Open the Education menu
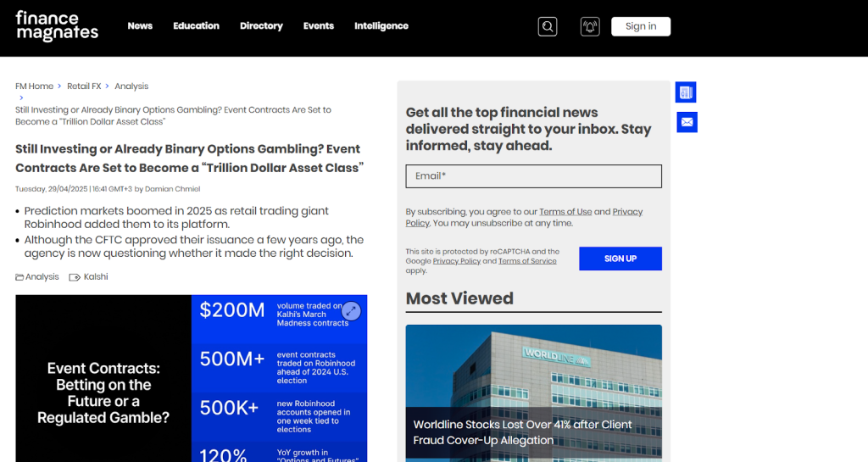The height and width of the screenshot is (462, 868). 196,26
